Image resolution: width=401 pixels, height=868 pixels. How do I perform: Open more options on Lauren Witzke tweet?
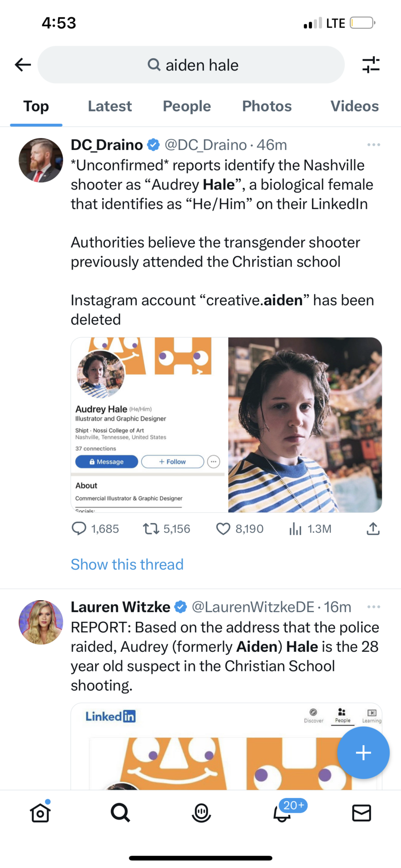[373, 607]
